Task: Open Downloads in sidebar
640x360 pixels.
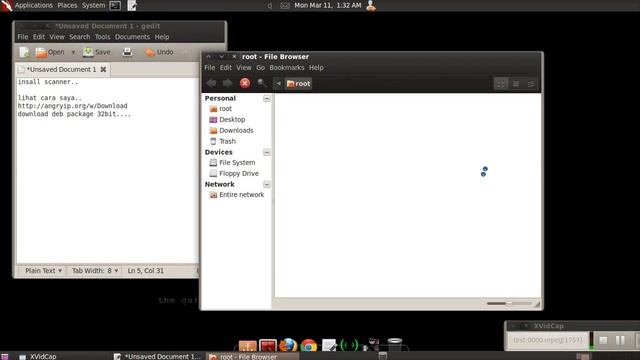Action: point(237,130)
